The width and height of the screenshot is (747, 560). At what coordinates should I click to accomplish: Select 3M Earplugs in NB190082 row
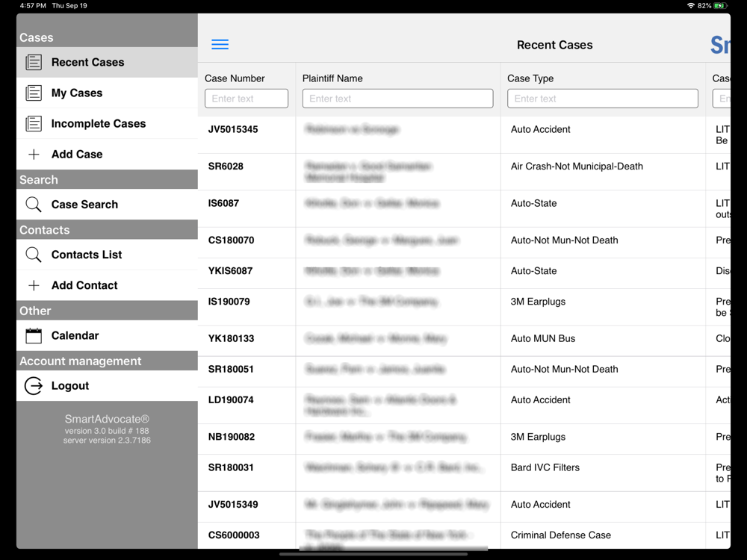pos(538,437)
